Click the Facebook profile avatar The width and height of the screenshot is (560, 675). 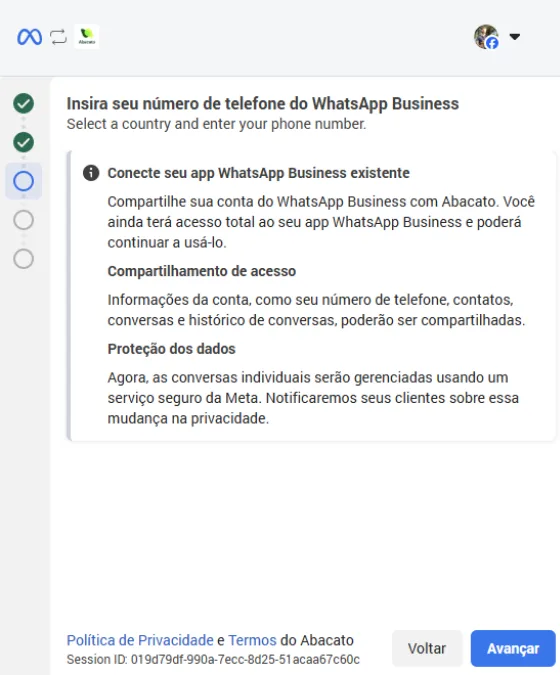(486, 37)
